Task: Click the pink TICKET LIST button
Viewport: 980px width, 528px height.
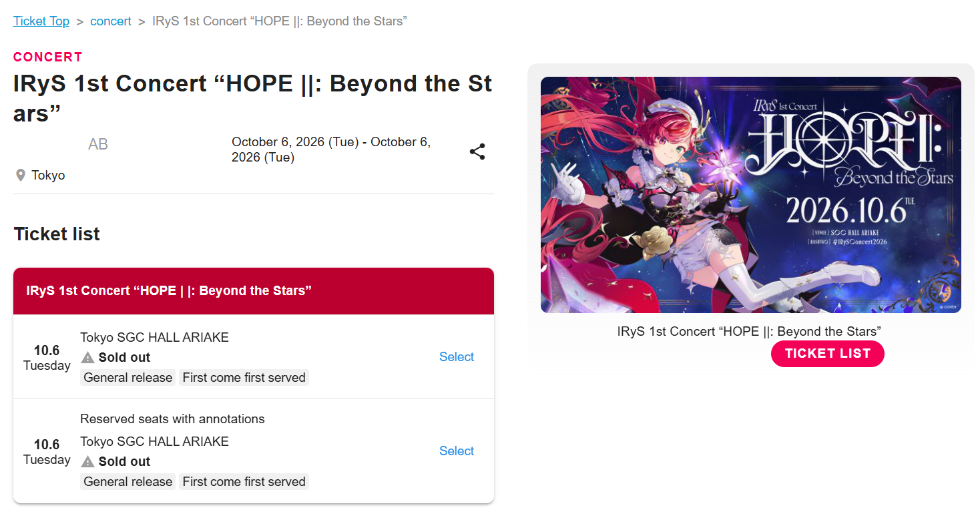Action: [828, 354]
